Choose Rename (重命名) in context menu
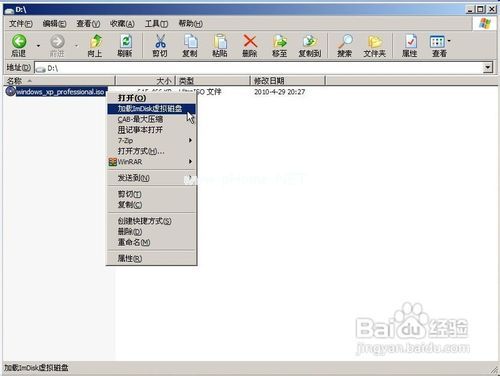This screenshot has height=376, width=500. click(152, 242)
